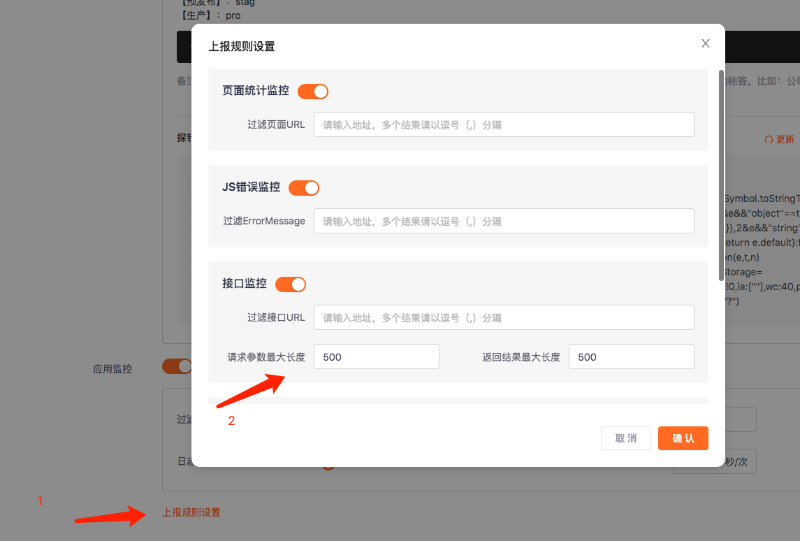Toggle 应用监控 switch in background page
Viewport: 800px width, 541px height.
177,366
